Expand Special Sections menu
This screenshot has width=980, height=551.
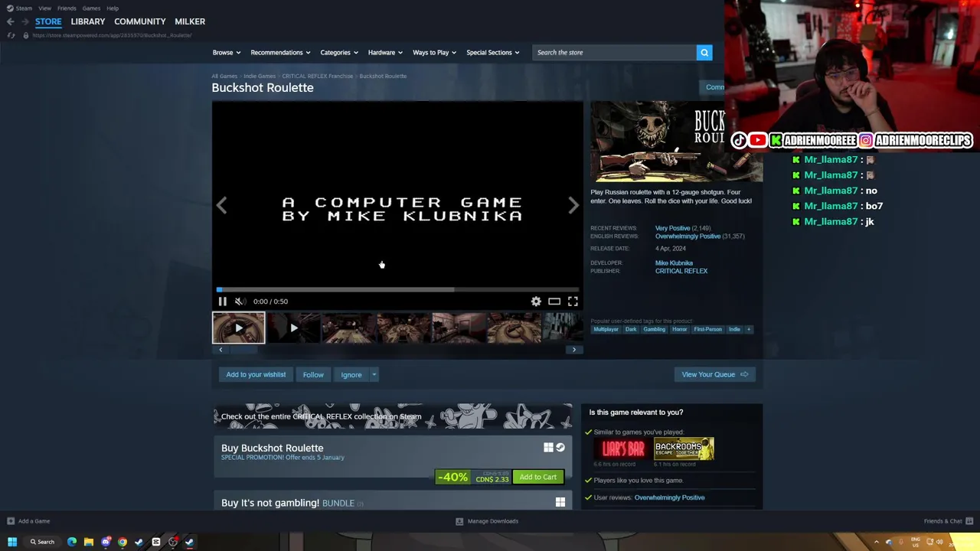pos(493,53)
